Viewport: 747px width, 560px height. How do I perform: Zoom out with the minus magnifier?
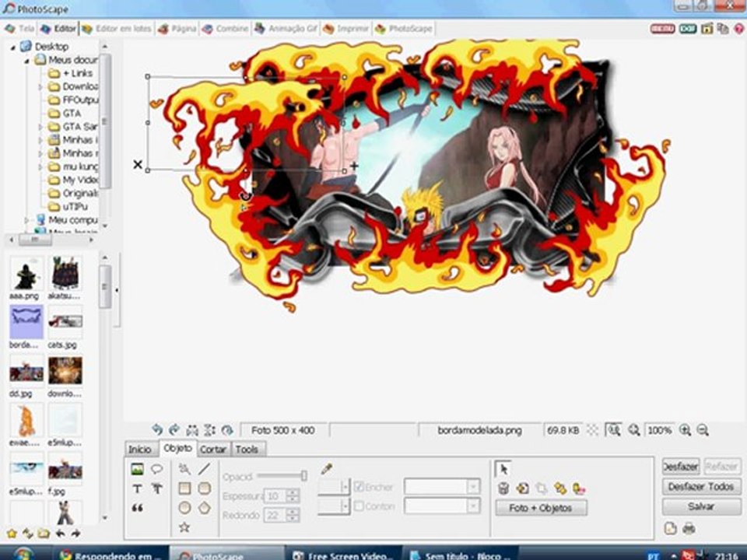703,430
